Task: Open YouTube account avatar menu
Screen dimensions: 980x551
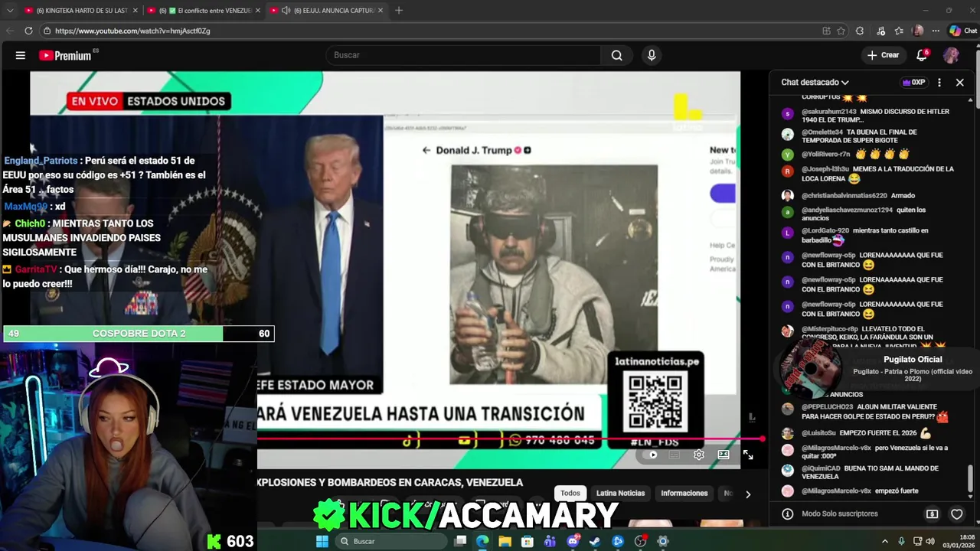Action: [951, 55]
